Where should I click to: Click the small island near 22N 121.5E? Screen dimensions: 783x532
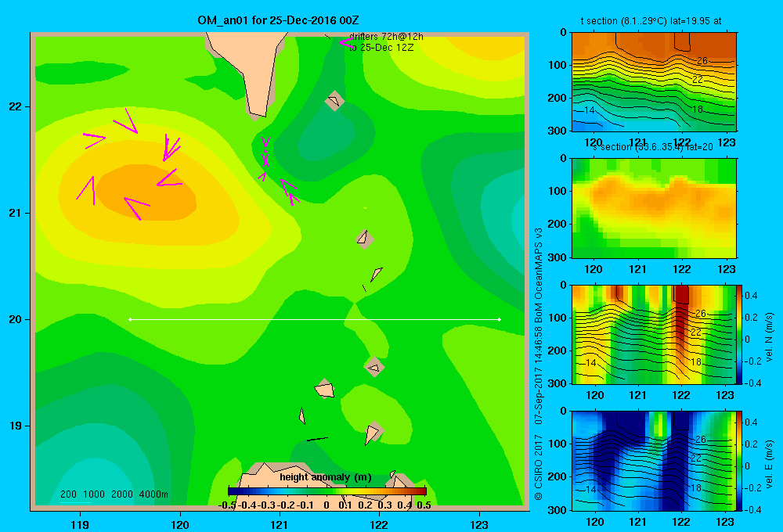click(334, 101)
